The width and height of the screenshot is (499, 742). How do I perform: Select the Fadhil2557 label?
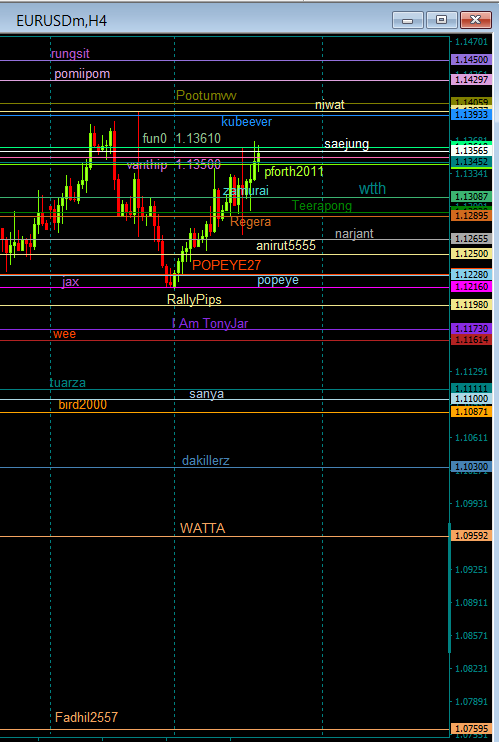click(x=86, y=717)
